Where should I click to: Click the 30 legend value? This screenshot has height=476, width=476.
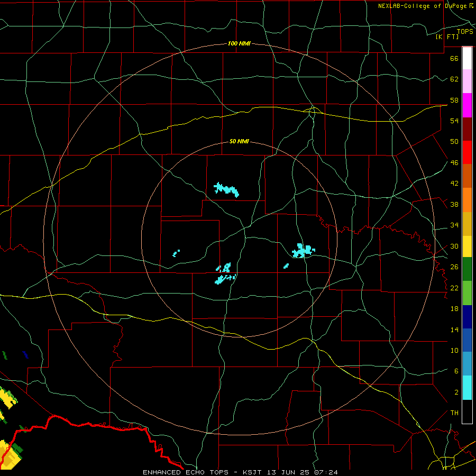click(454, 246)
